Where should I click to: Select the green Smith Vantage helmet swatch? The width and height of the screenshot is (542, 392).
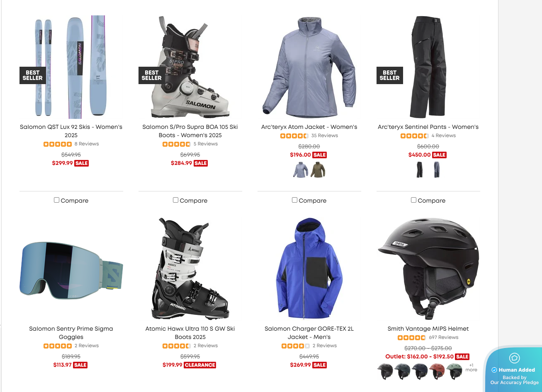point(455,371)
